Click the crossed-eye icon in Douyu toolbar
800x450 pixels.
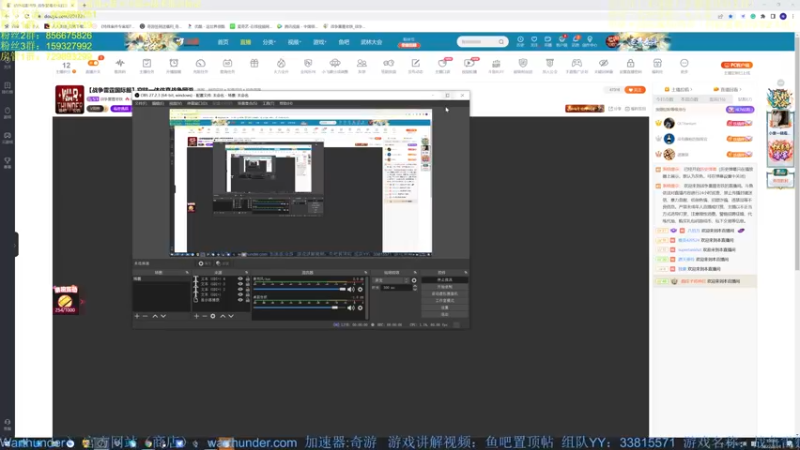click(x=604, y=63)
